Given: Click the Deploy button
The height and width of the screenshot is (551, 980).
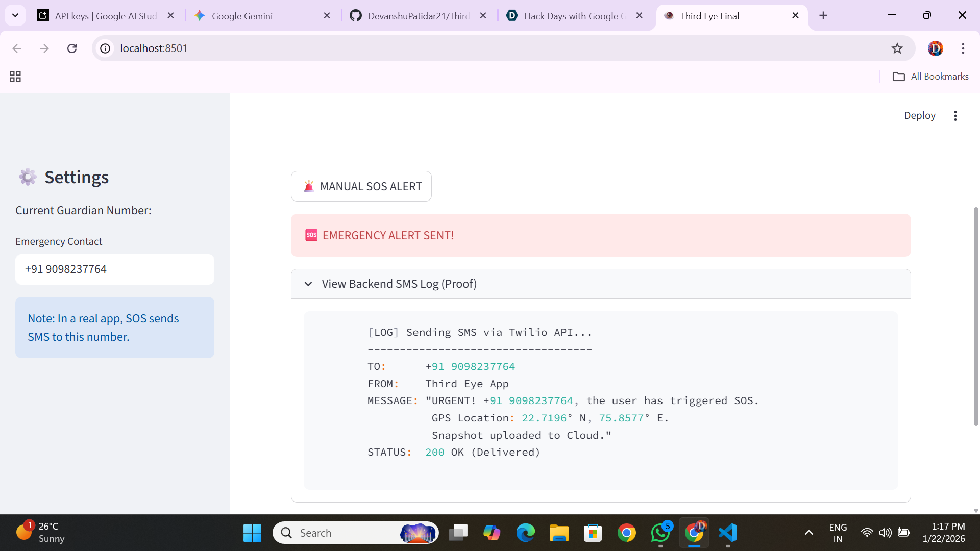Looking at the screenshot, I should coord(919,116).
